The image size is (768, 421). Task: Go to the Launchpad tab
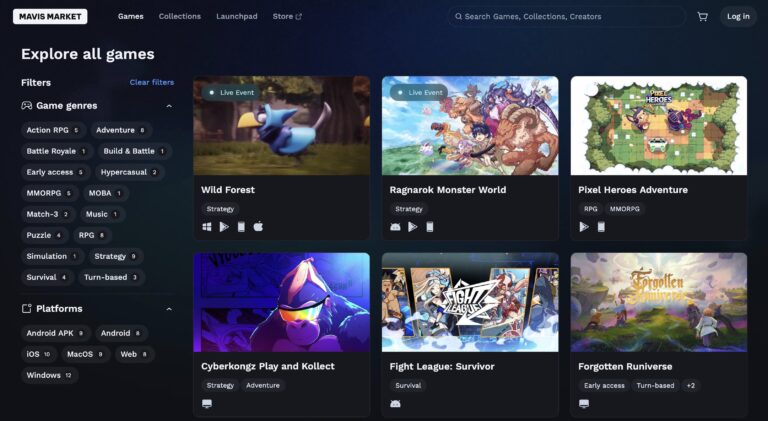(237, 16)
